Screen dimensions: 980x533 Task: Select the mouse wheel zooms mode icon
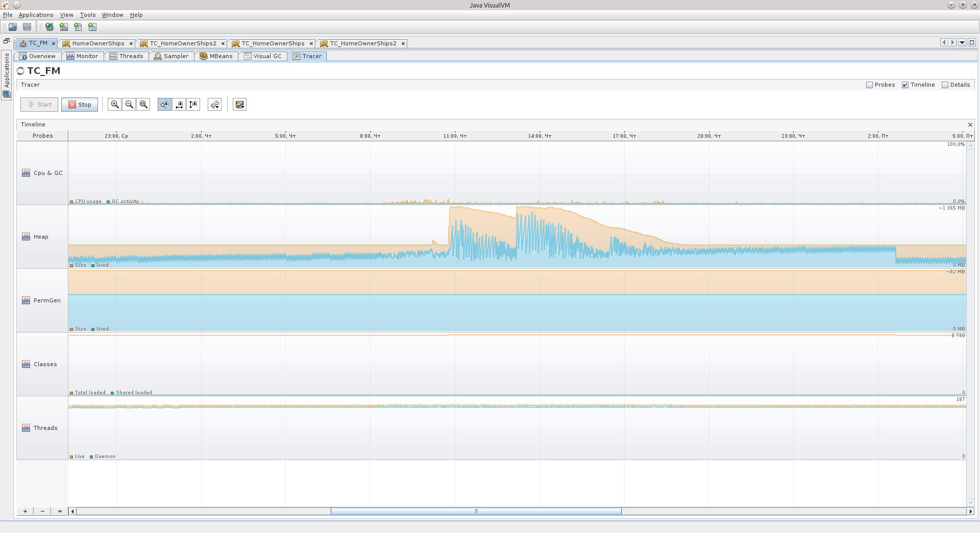164,105
